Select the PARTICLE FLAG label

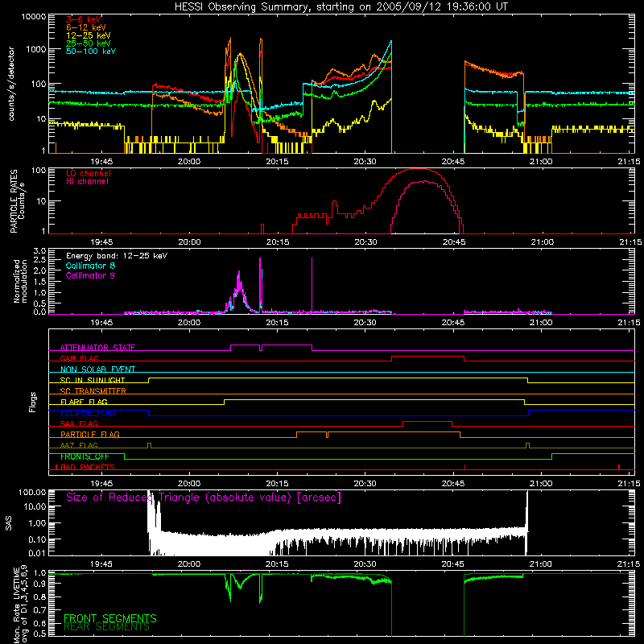[x=90, y=434]
